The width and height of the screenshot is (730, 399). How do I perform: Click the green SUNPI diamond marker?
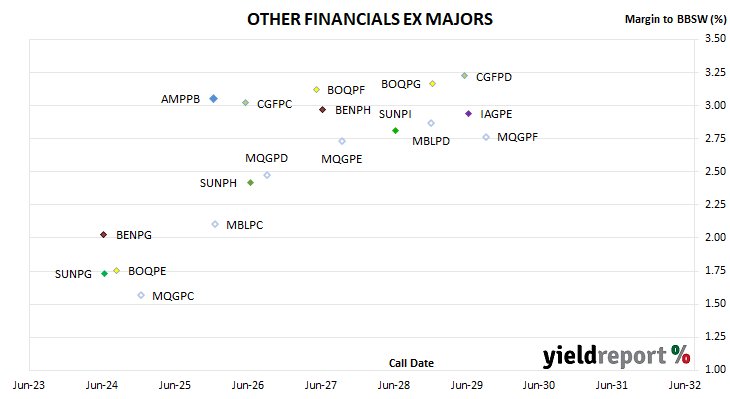coord(395,131)
